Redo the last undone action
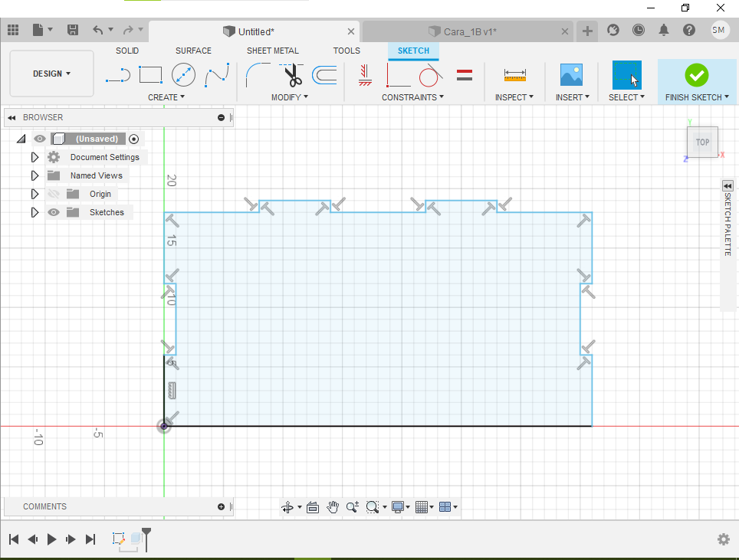This screenshot has width=739, height=560. [x=128, y=30]
